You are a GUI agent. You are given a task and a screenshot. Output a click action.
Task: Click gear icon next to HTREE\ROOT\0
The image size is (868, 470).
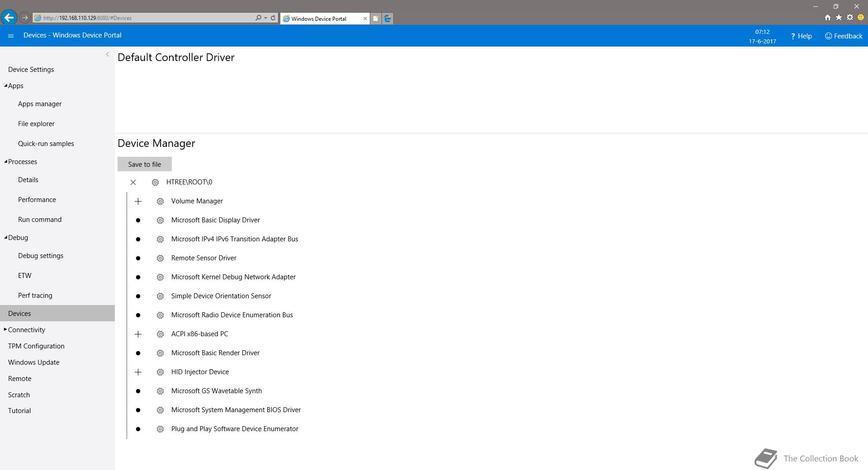[155, 182]
